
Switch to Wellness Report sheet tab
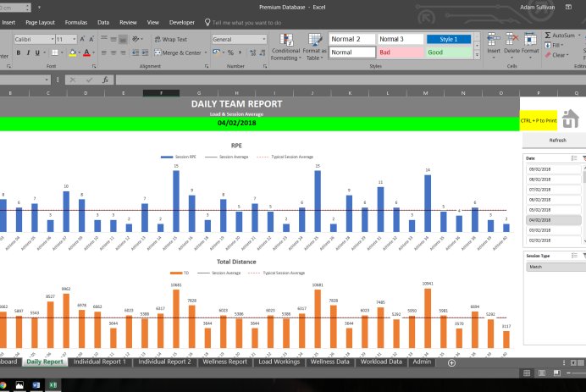tap(224, 362)
